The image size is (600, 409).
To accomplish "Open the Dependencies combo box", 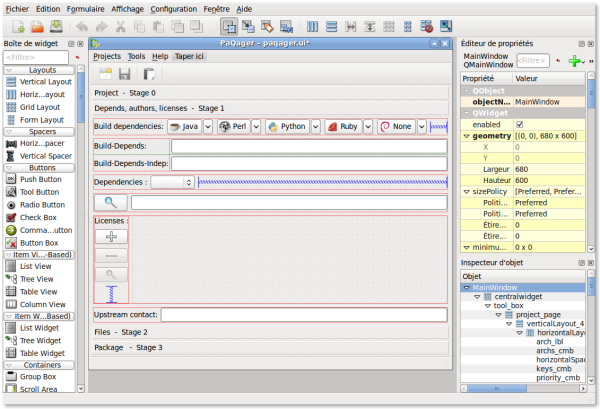I will pyautogui.click(x=172, y=182).
